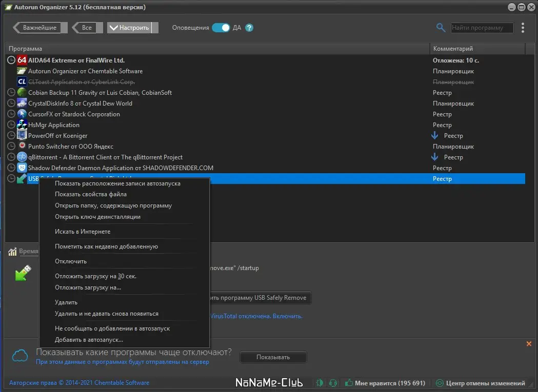
Task: Click the Cobian Backup 11 Gravity icon
Action: (x=22, y=92)
